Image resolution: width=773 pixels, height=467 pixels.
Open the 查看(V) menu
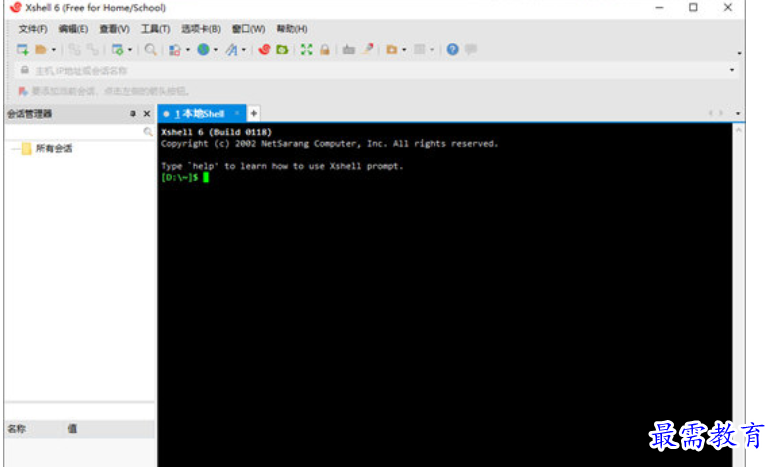click(114, 29)
